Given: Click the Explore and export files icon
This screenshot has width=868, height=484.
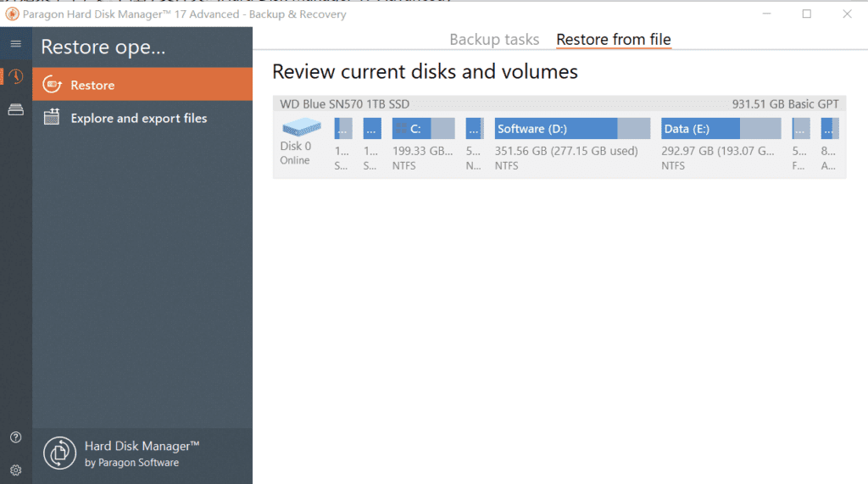Looking at the screenshot, I should [x=52, y=117].
